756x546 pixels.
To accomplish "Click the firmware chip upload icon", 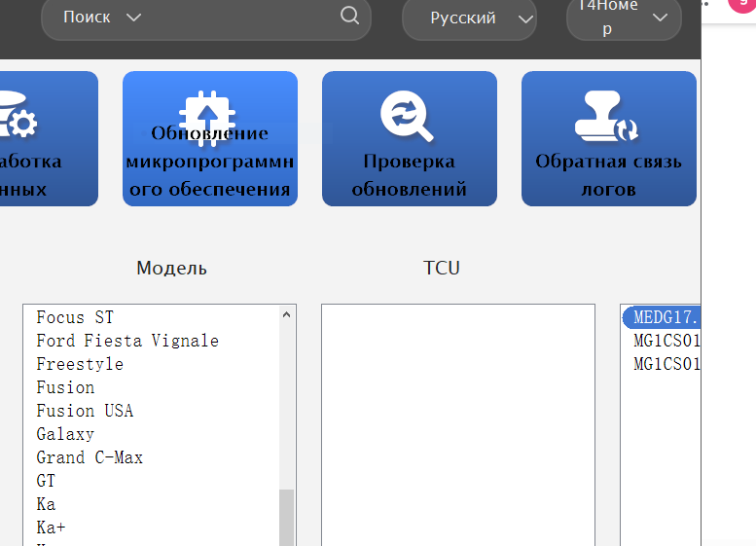I will (x=208, y=118).
